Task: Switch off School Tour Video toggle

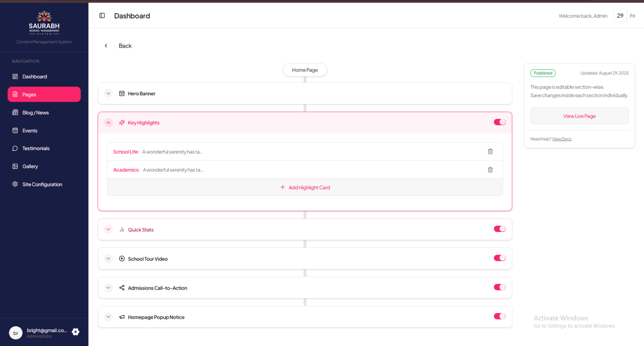Action: point(500,258)
